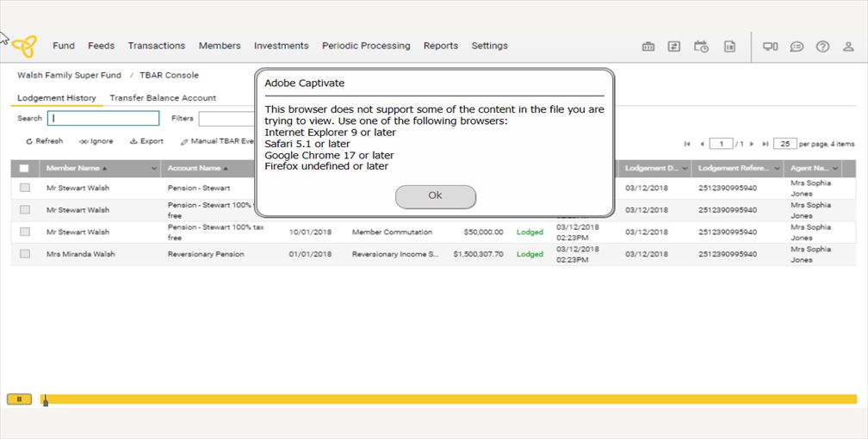Open the Members menu
Viewport: 868px width, 439px height.
pyautogui.click(x=220, y=46)
